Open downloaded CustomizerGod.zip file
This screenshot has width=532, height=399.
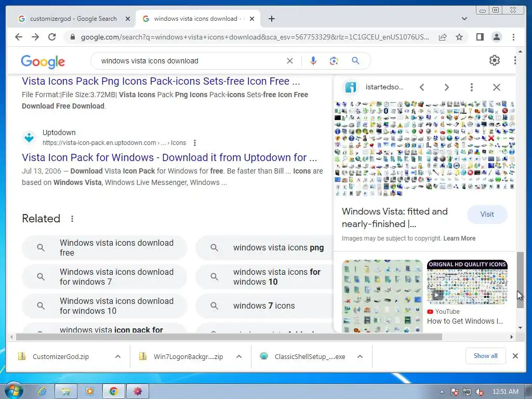pyautogui.click(x=60, y=356)
